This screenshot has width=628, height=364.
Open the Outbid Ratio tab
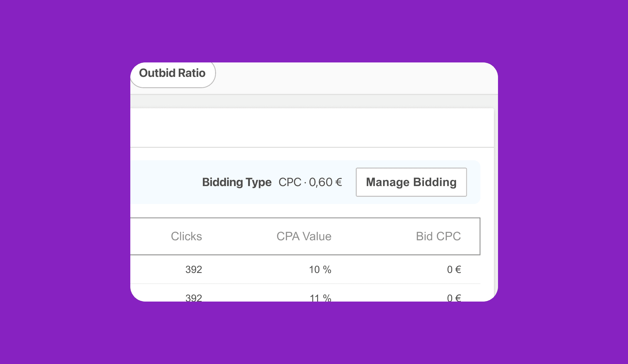(172, 73)
